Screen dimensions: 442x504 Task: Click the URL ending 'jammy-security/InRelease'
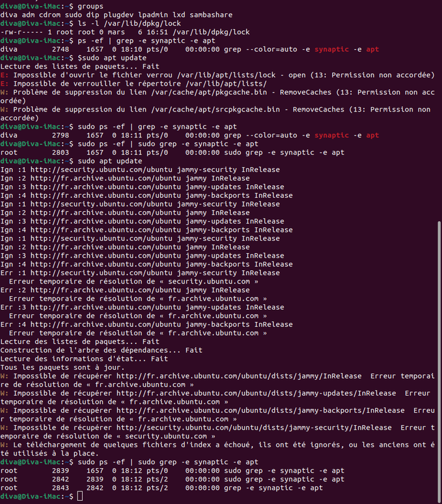[x=254, y=428]
